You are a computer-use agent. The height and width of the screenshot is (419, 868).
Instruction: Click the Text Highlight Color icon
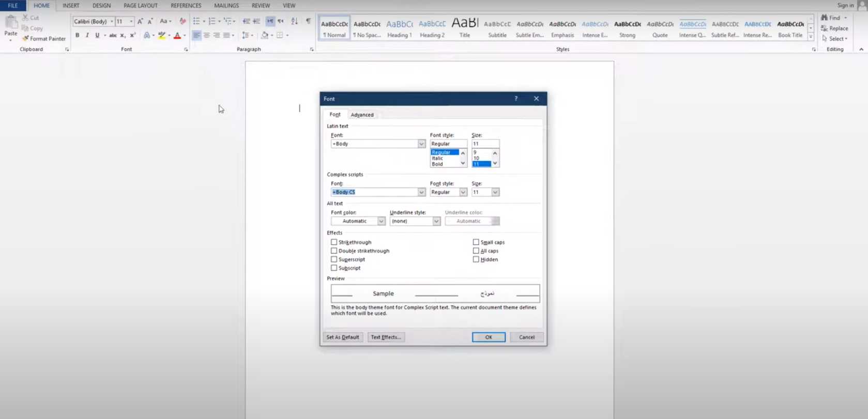pos(162,36)
